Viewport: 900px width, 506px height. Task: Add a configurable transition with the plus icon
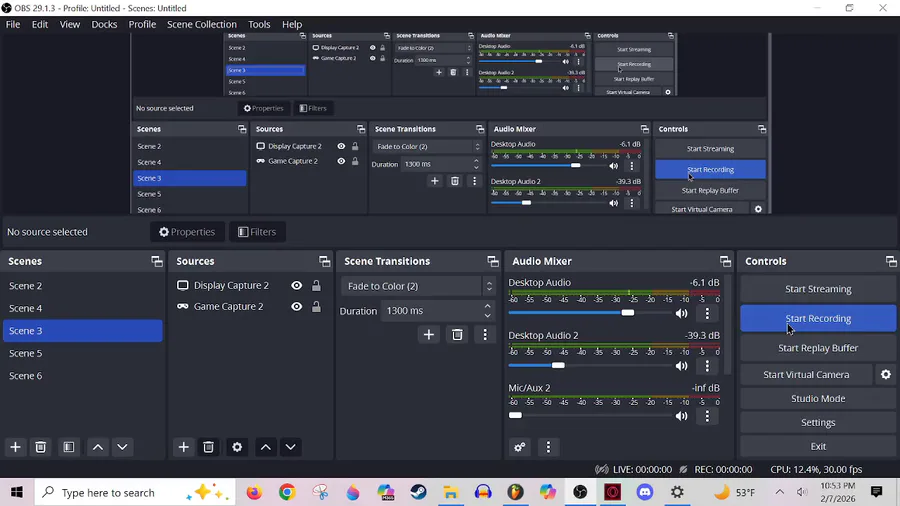coord(429,335)
